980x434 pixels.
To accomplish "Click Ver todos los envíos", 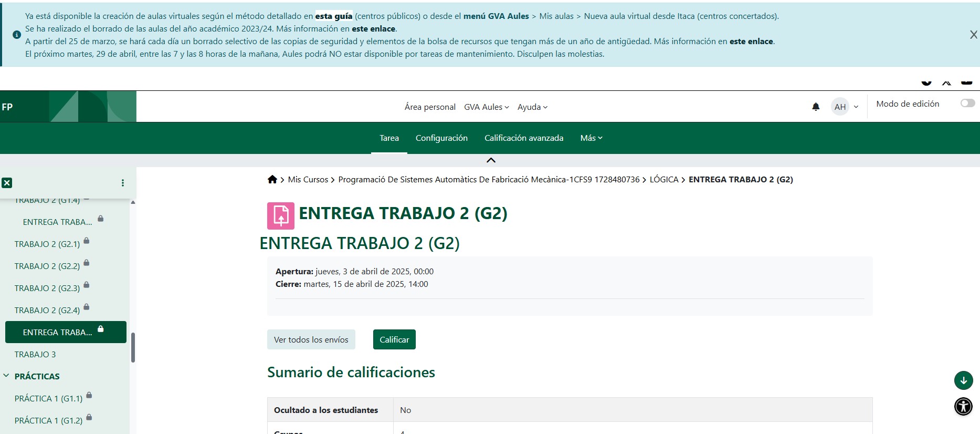I will 311,340.
